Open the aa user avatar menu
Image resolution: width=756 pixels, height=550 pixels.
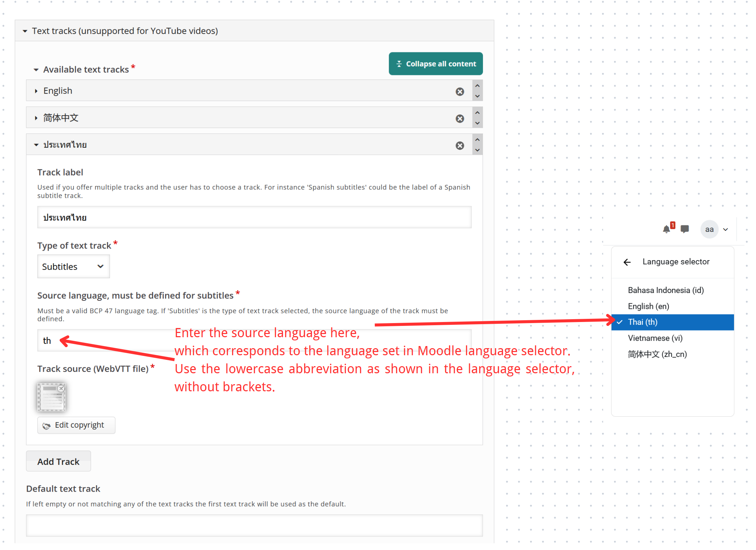tap(709, 229)
